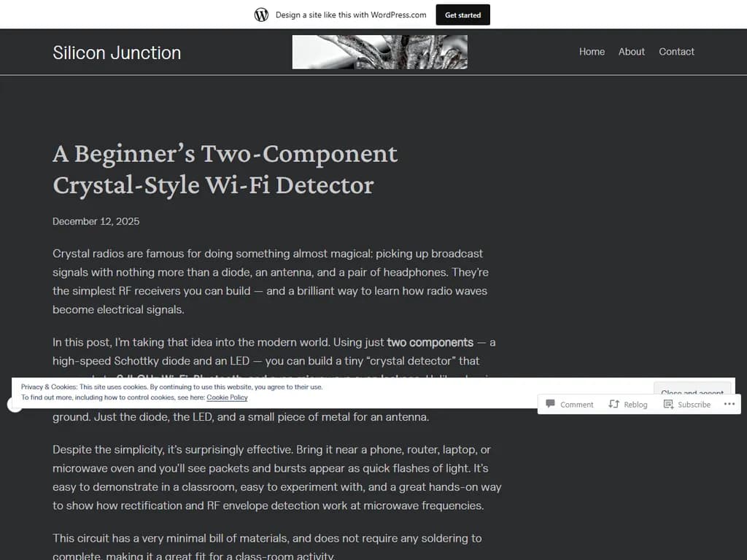Click the Subscribe icon in action bar
747x560 pixels.
[668, 404]
